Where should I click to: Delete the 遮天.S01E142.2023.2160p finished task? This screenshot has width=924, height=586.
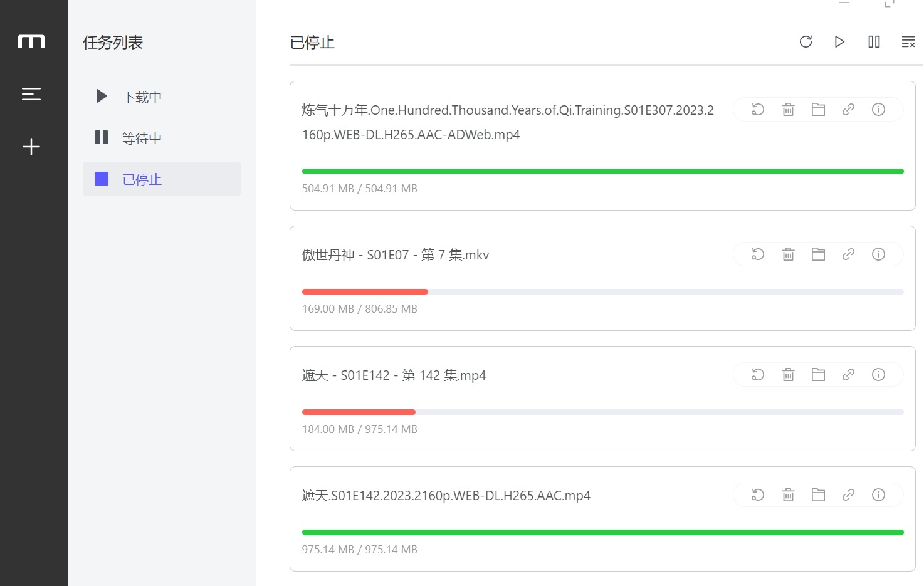coord(788,495)
